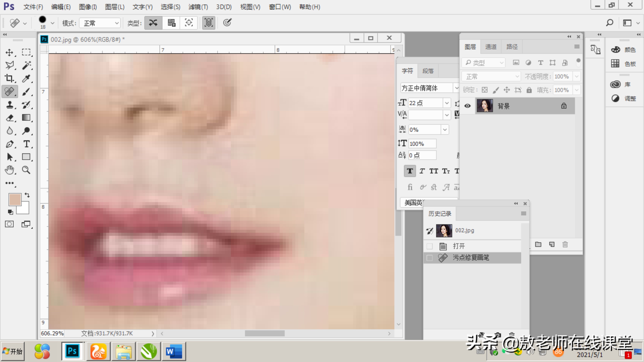This screenshot has width=644, height=362.
Task: Click the foreground color swatch
Action: (15, 200)
